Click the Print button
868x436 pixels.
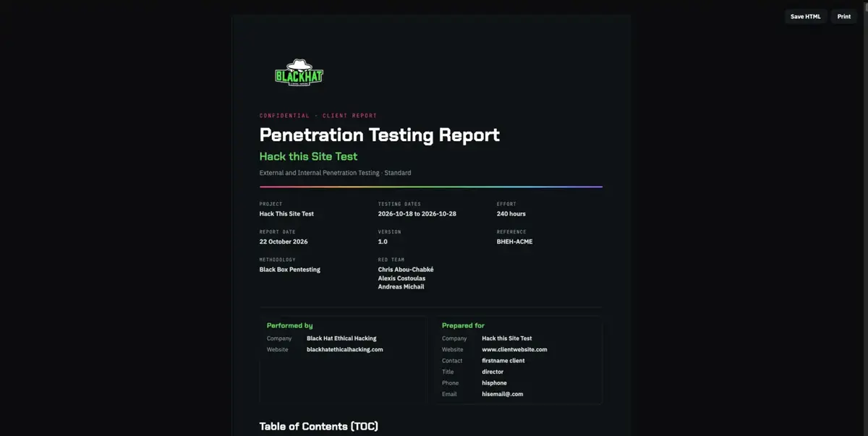point(844,17)
